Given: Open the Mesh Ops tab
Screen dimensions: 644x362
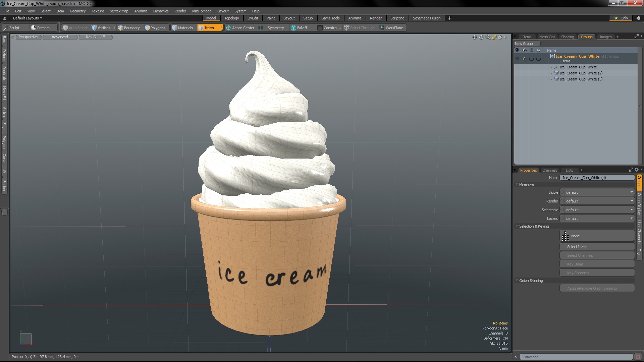Looking at the screenshot, I should 547,37.
